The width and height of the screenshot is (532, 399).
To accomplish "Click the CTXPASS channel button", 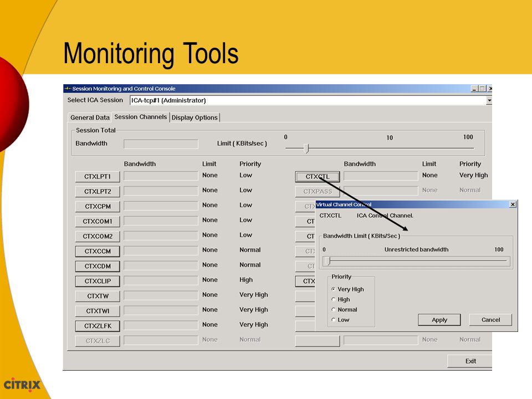I will (317, 192).
